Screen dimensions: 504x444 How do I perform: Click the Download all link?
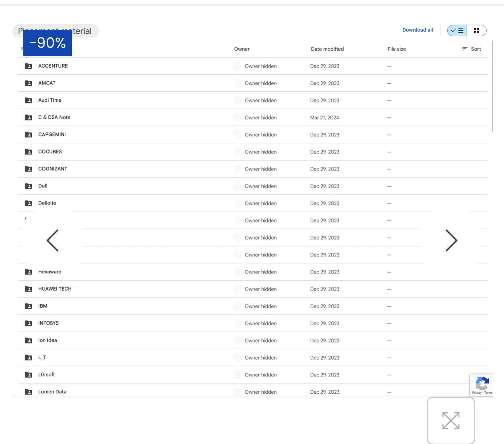pos(418,30)
